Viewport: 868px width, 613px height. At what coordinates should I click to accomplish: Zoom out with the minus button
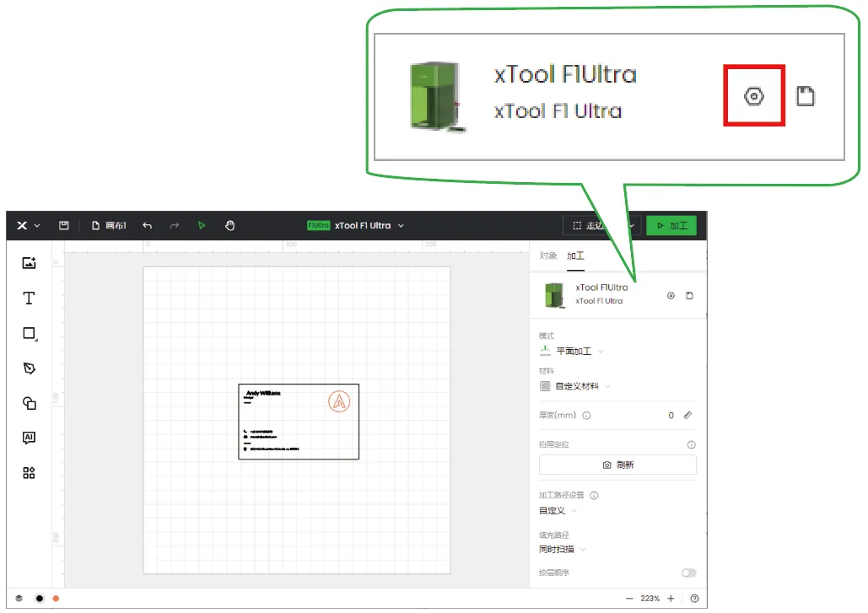[629, 598]
